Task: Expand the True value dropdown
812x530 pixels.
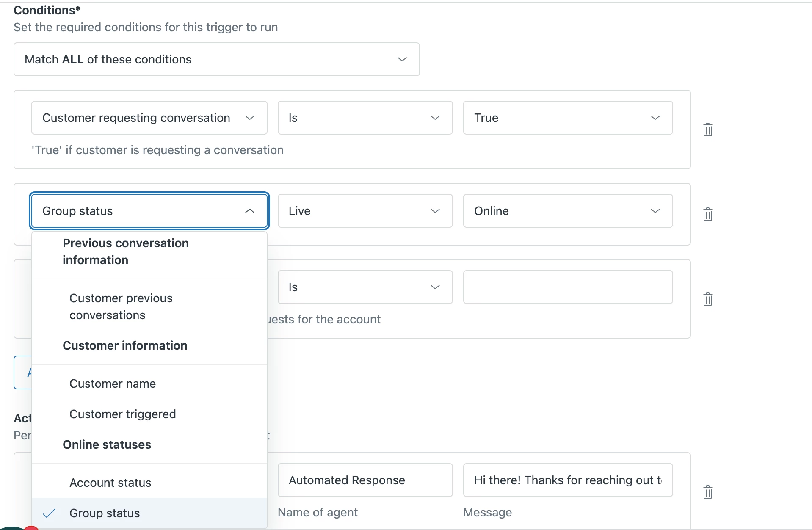Action: tap(567, 118)
